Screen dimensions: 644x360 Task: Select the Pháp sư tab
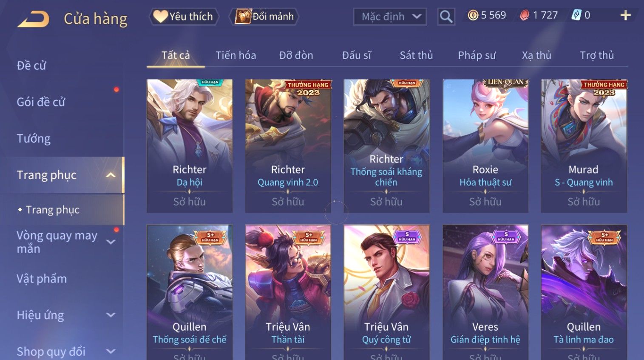[477, 55]
